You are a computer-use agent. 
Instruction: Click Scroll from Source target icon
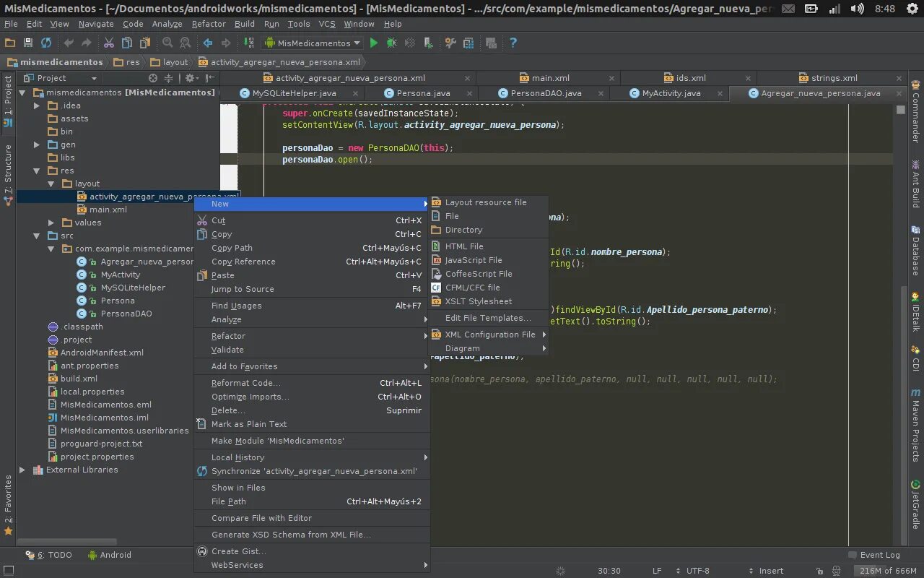pyautogui.click(x=153, y=78)
